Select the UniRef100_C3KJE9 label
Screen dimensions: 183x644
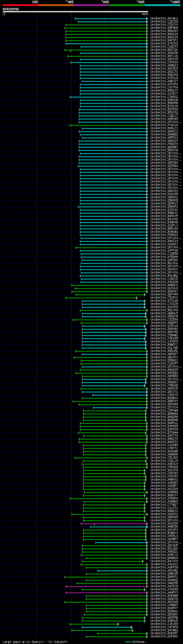[x=164, y=624]
